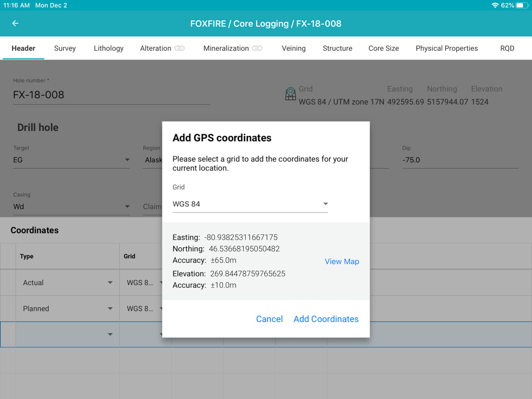The image size is (532, 399).
Task: Click the View Map link
Action: coord(342,261)
